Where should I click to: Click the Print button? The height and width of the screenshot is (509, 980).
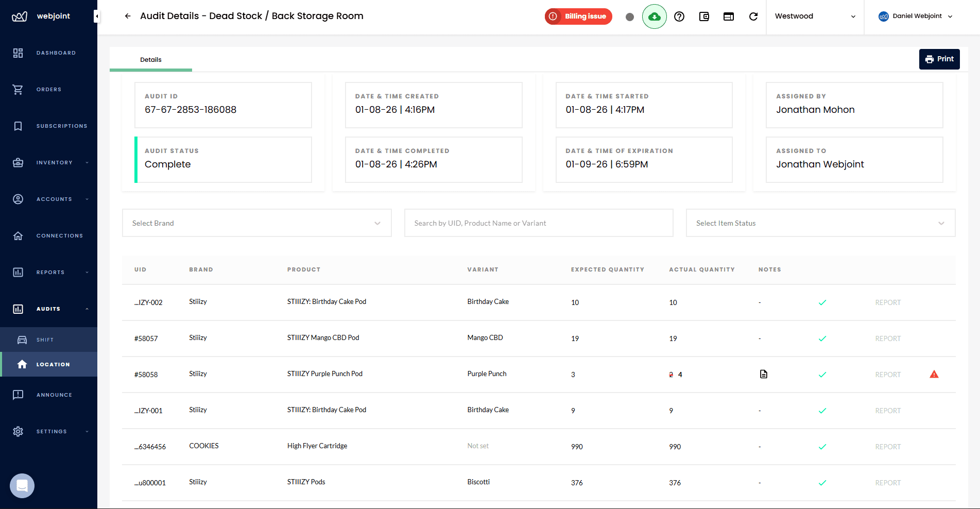[x=939, y=59]
